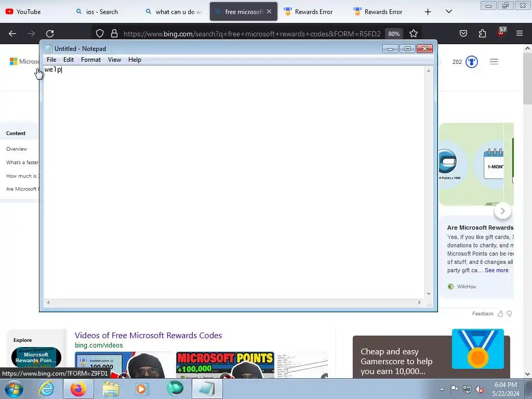Jump to 'How much is' content link
This screenshot has width=532, height=399.
coord(22,176)
